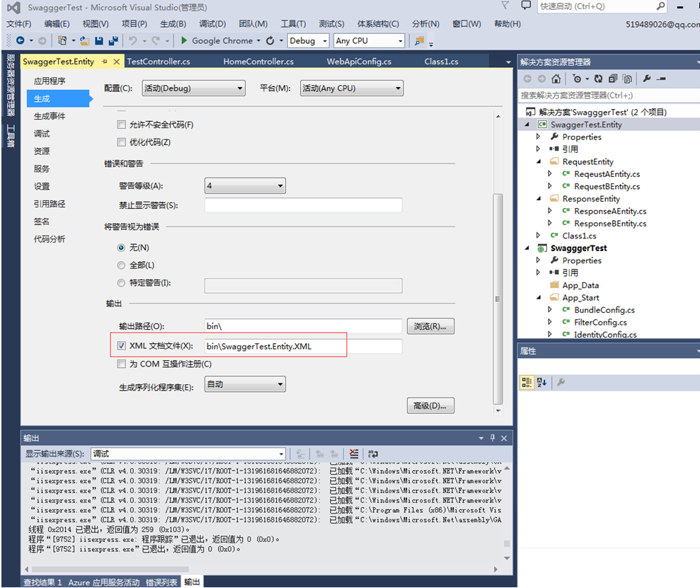
Task: Select ReqeustAEntity.cs in Solution Explorer
Action: [607, 174]
